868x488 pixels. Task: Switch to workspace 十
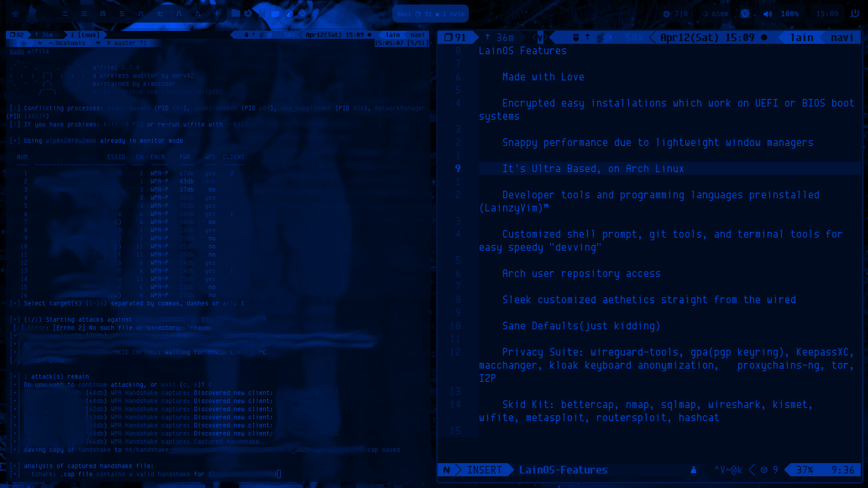coord(217,14)
